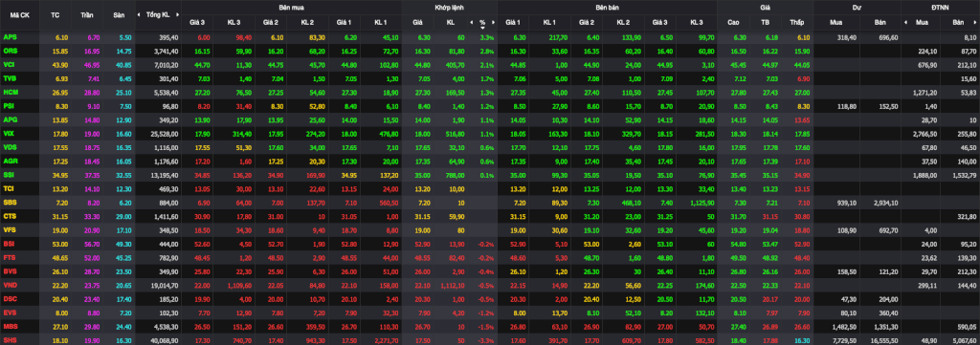Screen dimensions: 980x345
Task: Open the APS stock ticker
Action: (x=10, y=37)
